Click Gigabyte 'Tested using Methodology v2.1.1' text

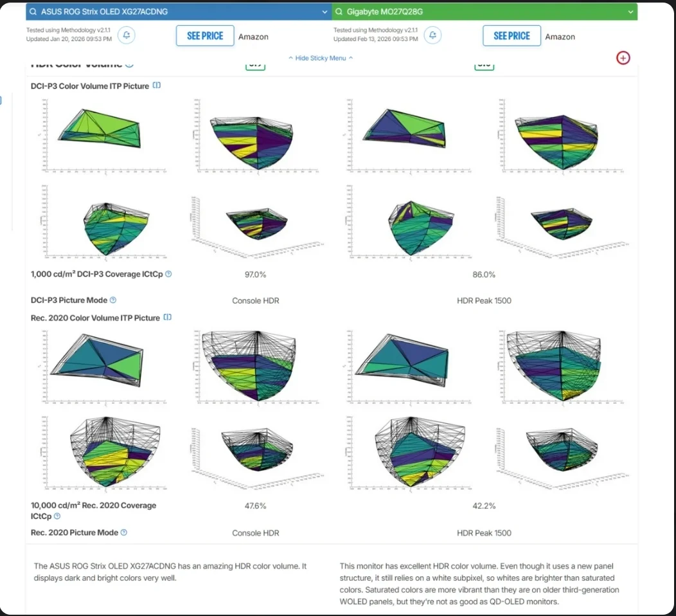click(375, 30)
